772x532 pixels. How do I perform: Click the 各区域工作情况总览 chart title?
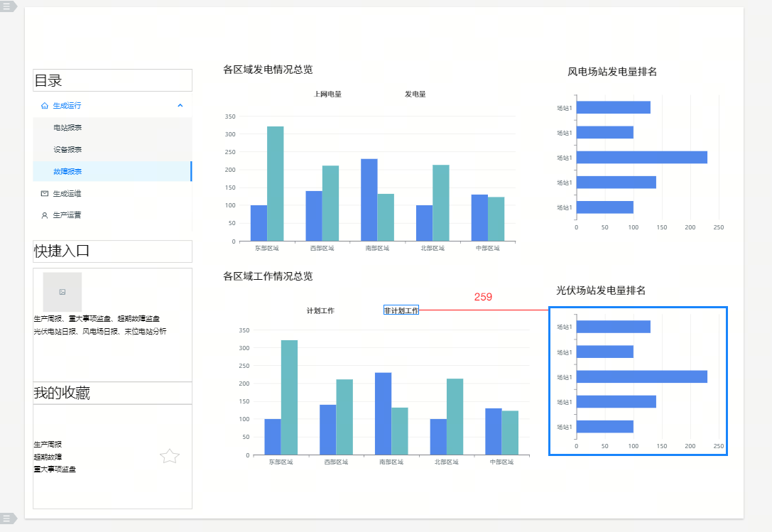click(268, 276)
